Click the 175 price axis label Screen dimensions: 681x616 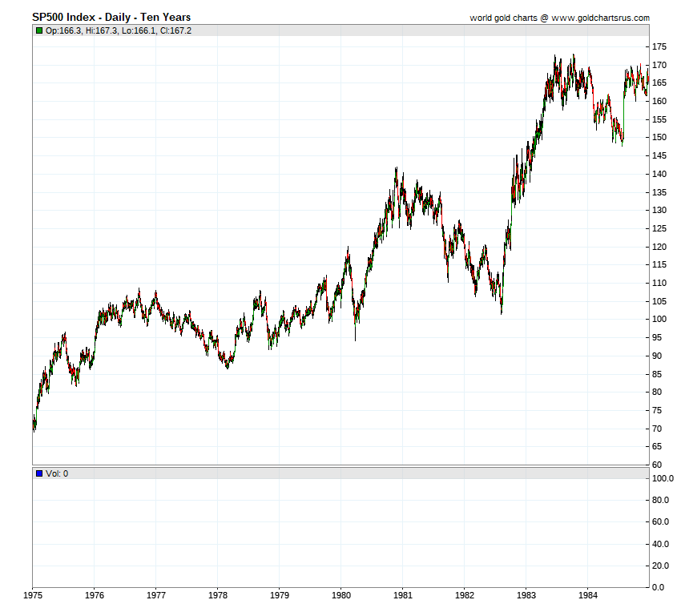tap(659, 47)
